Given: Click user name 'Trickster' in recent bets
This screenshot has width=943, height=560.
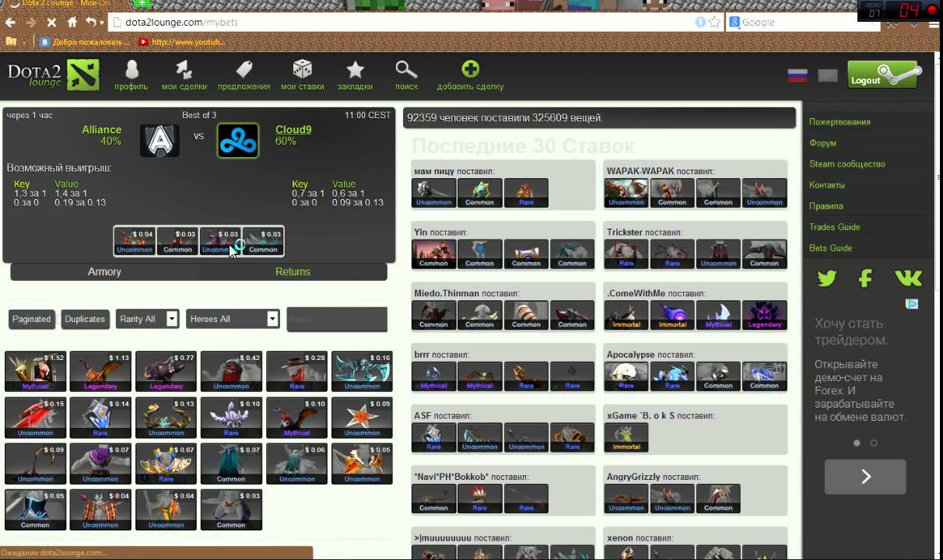Looking at the screenshot, I should pyautogui.click(x=625, y=232).
